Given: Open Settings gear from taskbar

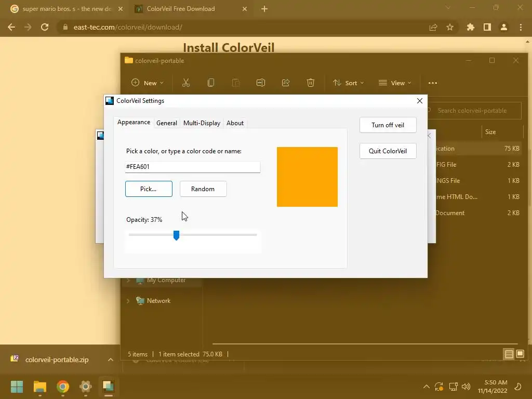Looking at the screenshot, I should pos(86,387).
